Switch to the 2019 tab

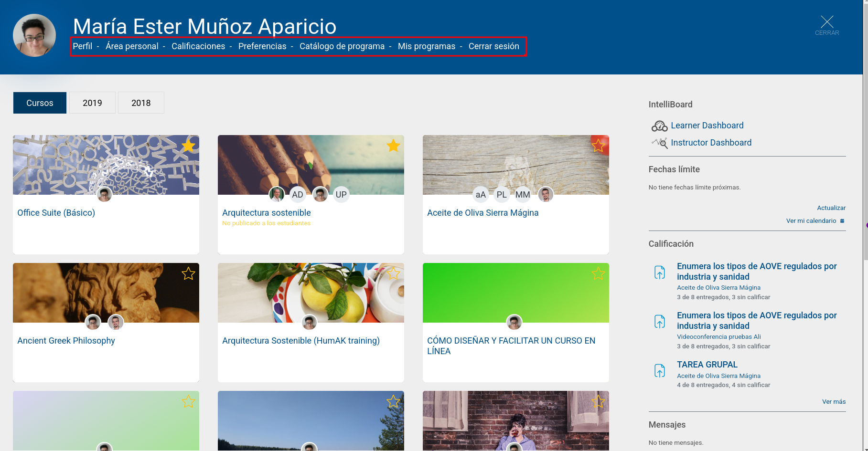click(92, 103)
